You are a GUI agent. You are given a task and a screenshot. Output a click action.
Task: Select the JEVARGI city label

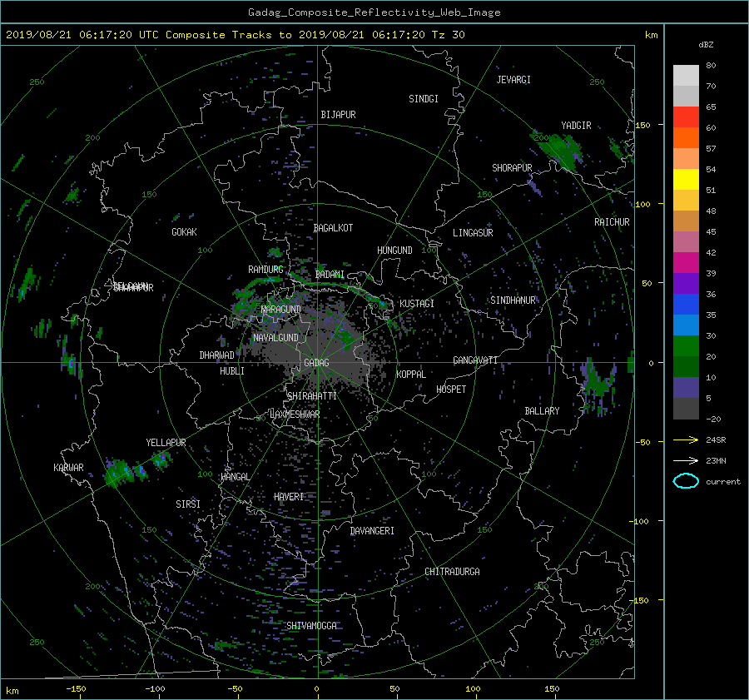pos(513,80)
